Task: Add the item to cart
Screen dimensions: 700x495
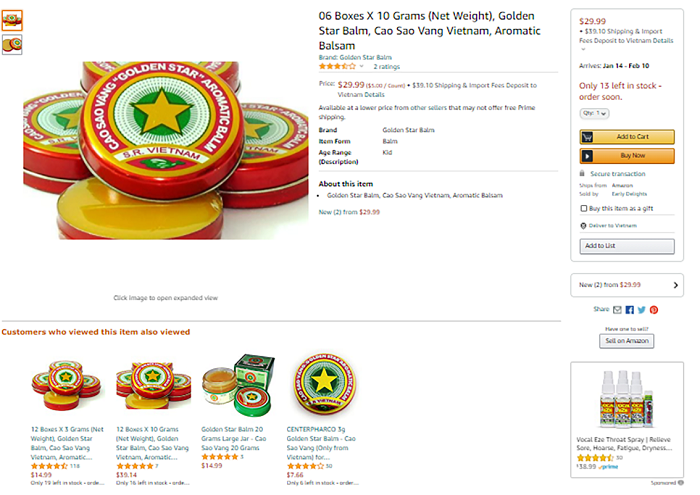Action: pyautogui.click(x=627, y=137)
